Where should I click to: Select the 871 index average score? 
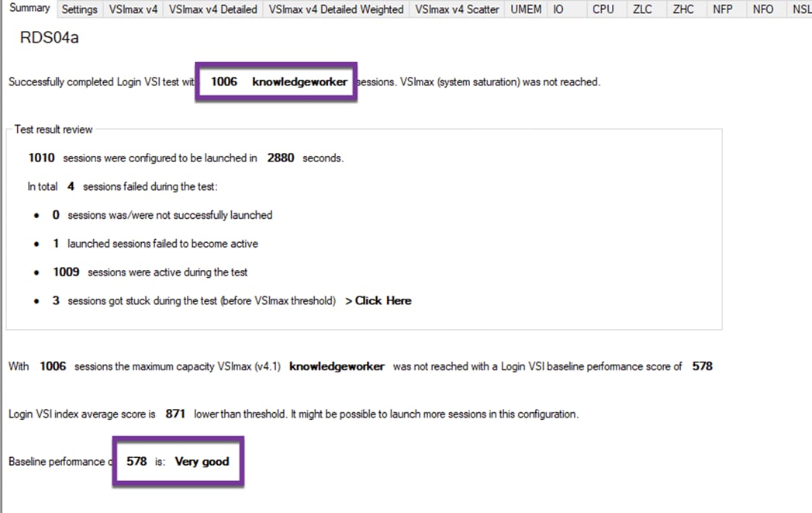tap(175, 414)
